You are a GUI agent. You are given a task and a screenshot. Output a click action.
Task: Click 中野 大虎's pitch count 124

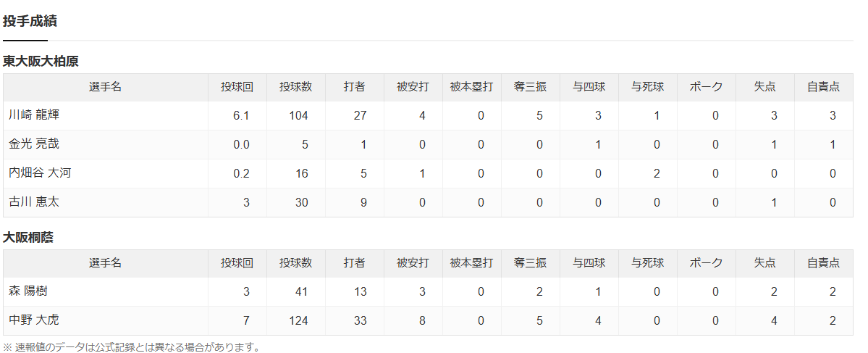pos(299,321)
